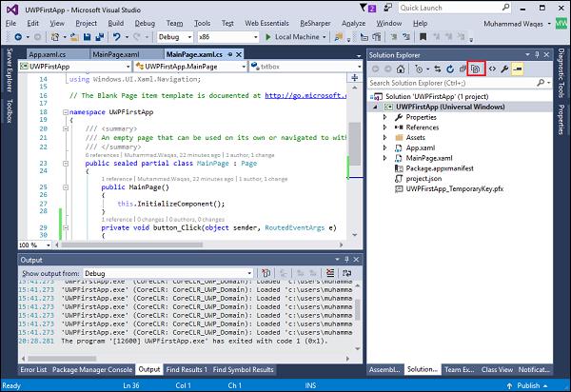Open the Package Manager Console tab
Image resolution: width=571 pixels, height=392 pixels.
pyautogui.click(x=91, y=369)
